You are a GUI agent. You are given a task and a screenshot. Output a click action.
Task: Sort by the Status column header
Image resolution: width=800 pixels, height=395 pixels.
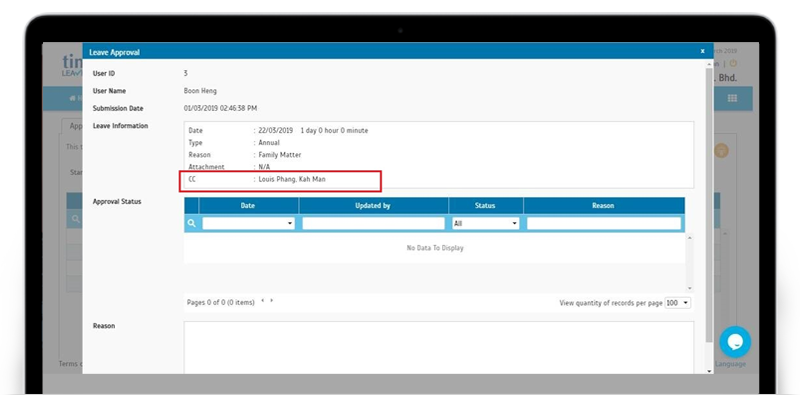(x=485, y=206)
